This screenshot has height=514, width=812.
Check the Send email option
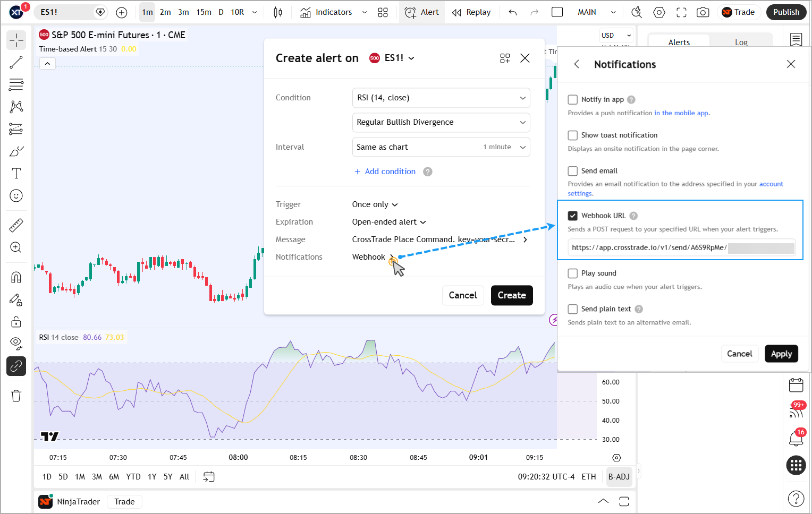click(573, 171)
